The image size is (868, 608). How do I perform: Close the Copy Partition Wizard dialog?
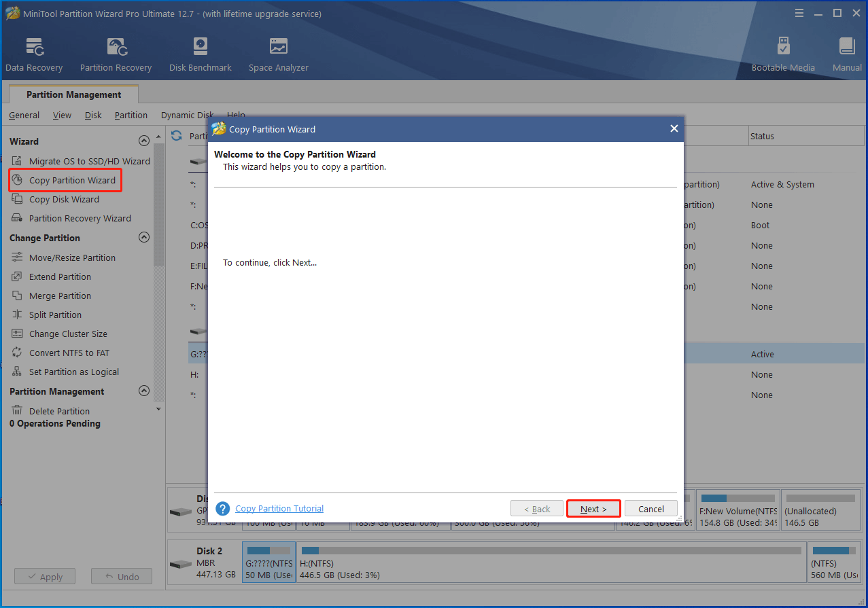674,128
